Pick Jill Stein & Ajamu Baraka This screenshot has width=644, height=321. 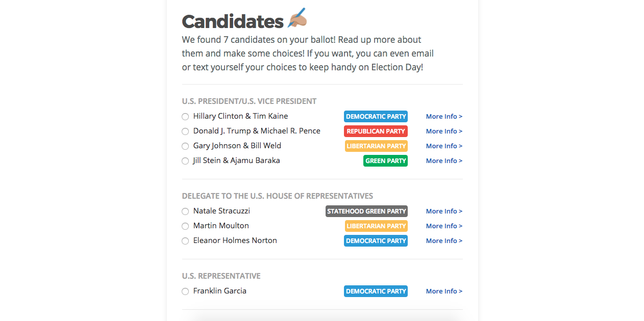point(185,161)
